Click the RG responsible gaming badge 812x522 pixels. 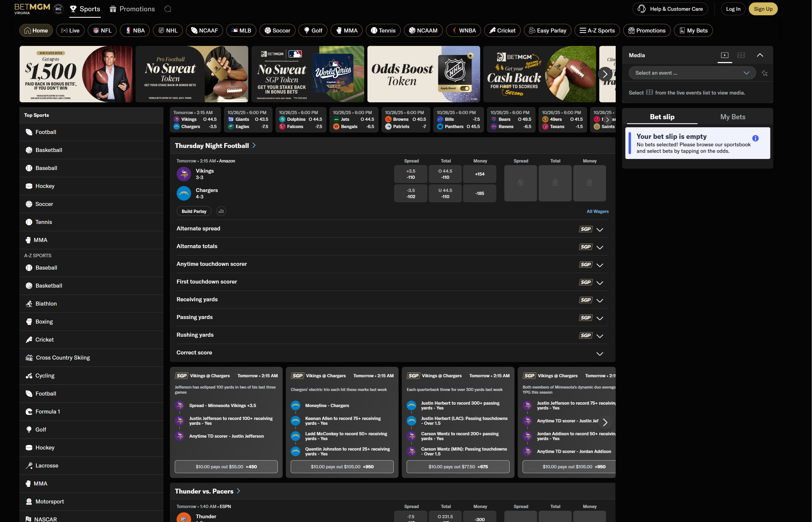coord(58,9)
